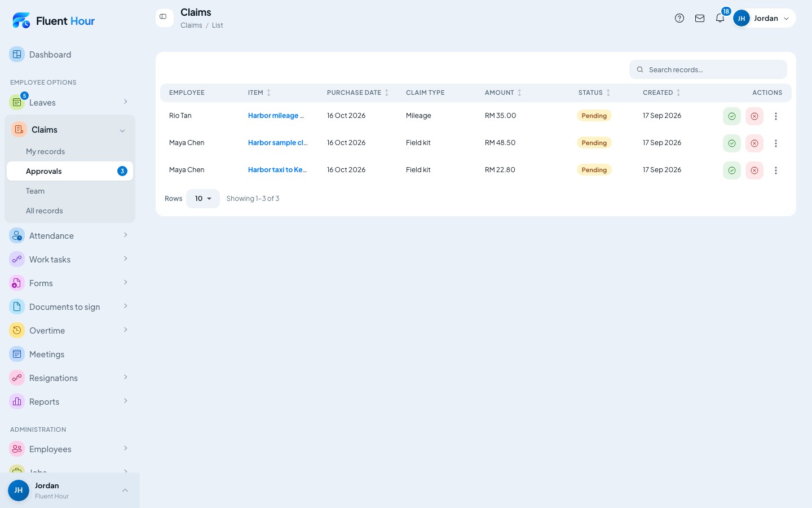Approve the Harbor sample claim
Image resolution: width=812 pixels, height=508 pixels.
click(731, 143)
